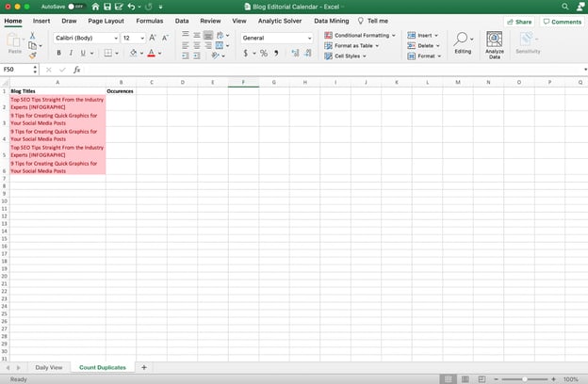Click the Save icon in title bar
588x384 pixels.
108,7
